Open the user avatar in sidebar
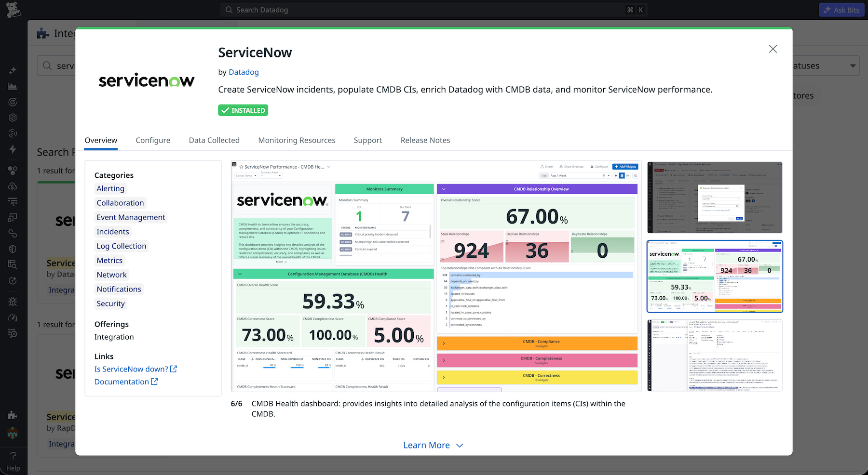 tap(13, 433)
